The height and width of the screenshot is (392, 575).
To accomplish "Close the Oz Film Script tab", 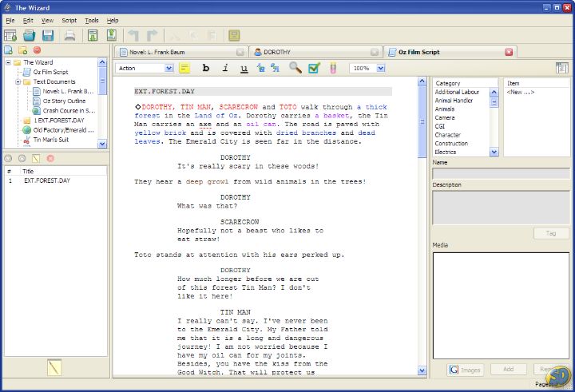I will tap(509, 52).
